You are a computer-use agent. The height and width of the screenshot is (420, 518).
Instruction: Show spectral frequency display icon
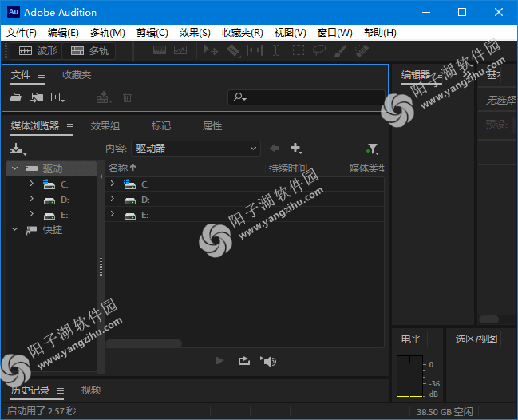[x=160, y=50]
